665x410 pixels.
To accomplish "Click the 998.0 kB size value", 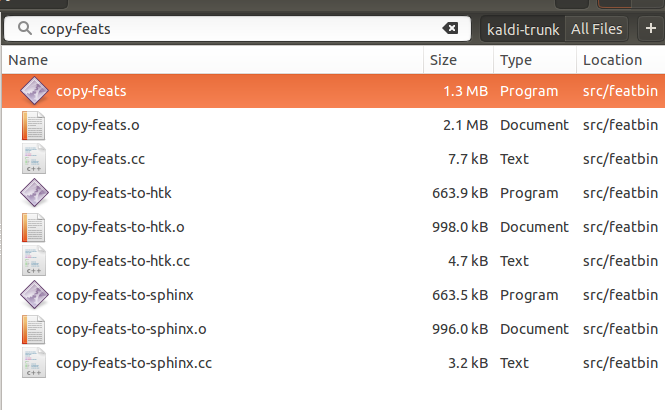I will 460,227.
